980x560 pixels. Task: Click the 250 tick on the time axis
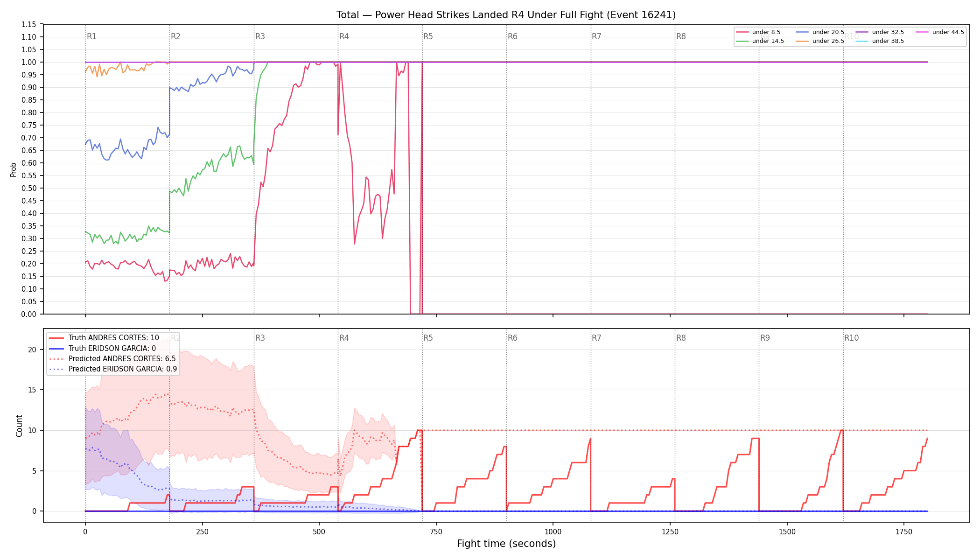202,532
